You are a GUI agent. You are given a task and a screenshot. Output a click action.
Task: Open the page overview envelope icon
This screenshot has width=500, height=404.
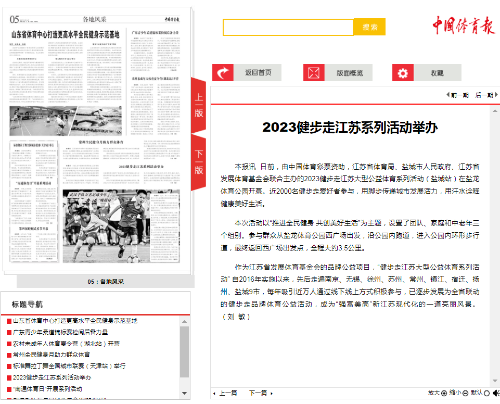[314, 73]
